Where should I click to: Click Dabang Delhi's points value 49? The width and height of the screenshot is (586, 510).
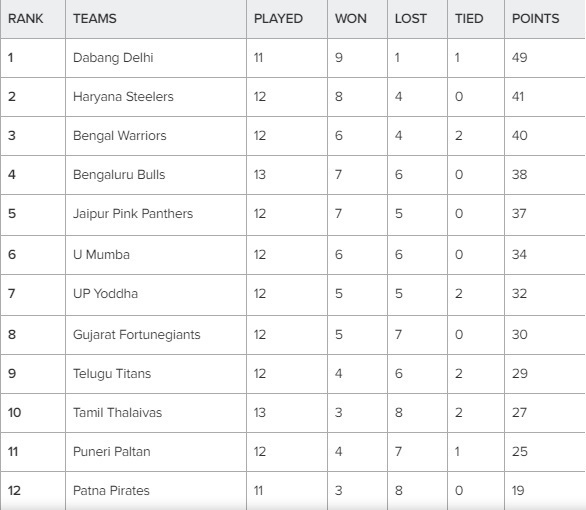(519, 58)
